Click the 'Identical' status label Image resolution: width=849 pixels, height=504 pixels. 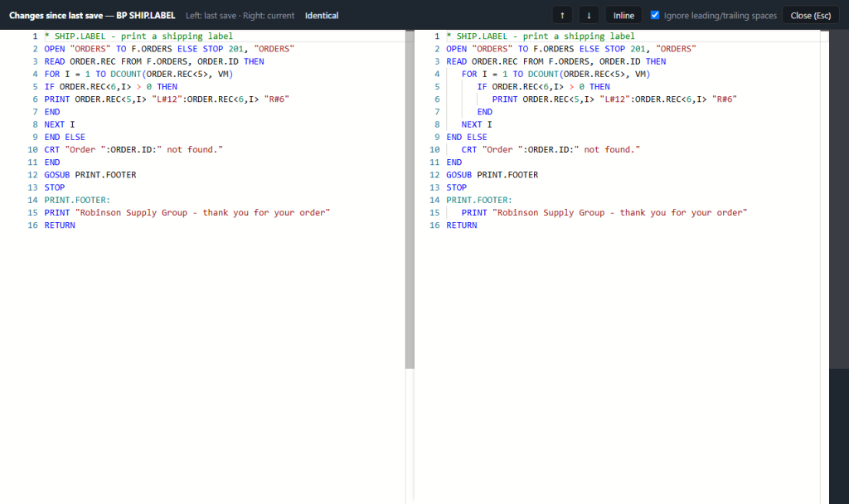pyautogui.click(x=322, y=16)
